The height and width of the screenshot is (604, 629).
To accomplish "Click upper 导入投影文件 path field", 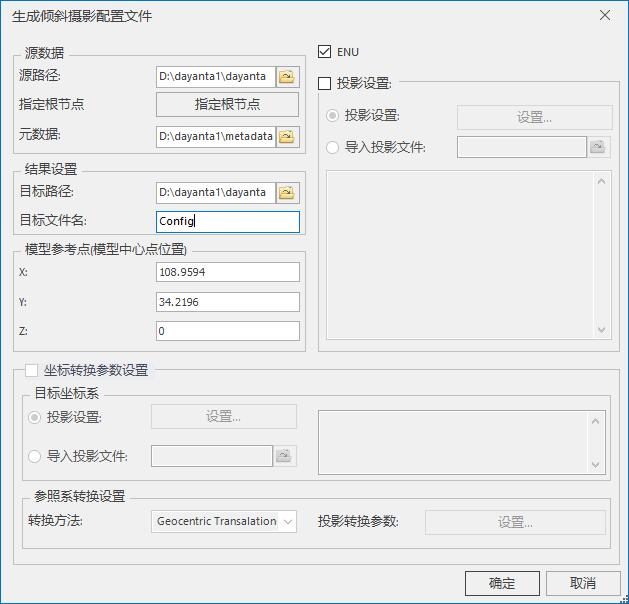I will click(x=522, y=147).
